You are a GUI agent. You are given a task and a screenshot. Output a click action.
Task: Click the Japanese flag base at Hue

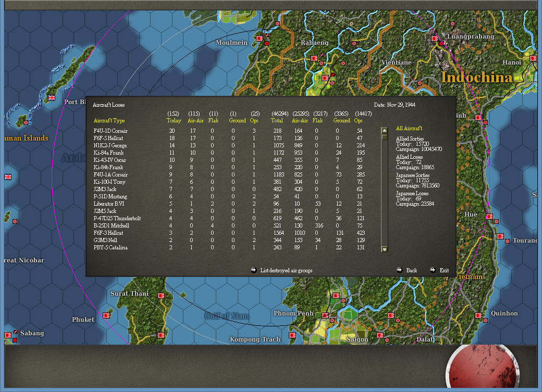489,217
